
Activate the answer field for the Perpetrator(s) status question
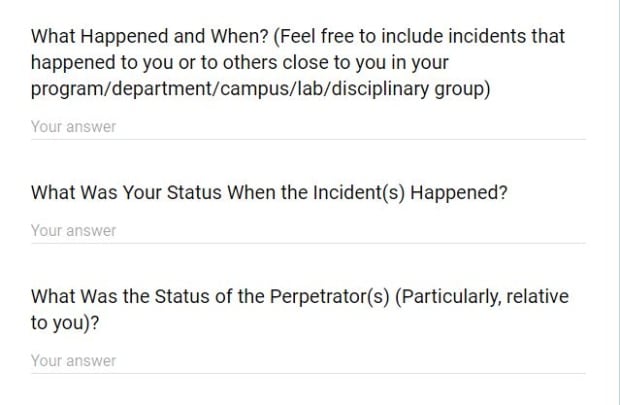point(308,361)
